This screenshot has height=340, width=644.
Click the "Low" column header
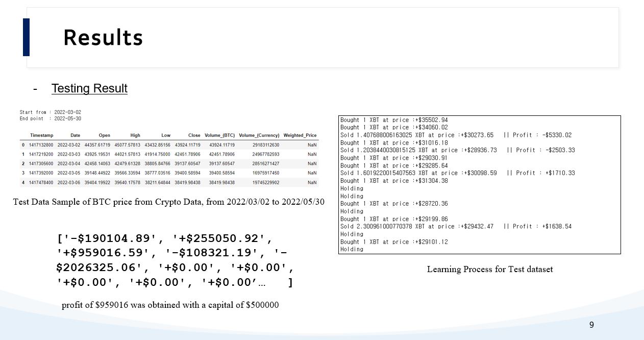coord(166,135)
